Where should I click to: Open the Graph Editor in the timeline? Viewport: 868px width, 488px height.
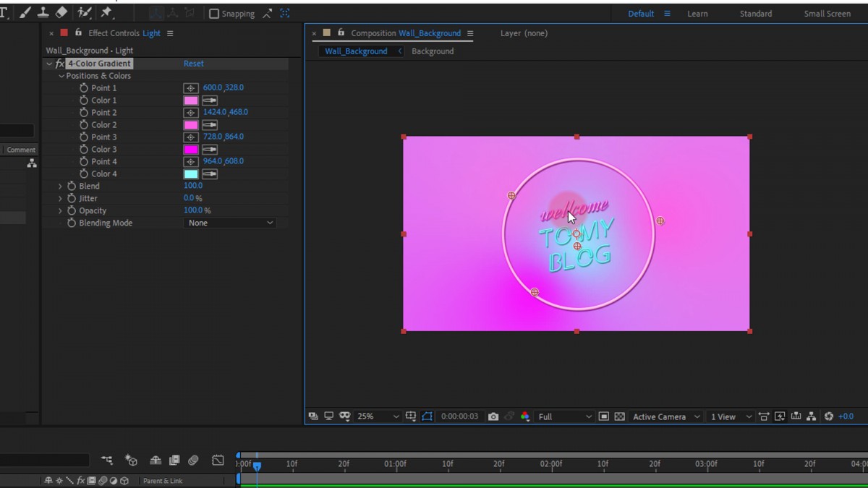[x=218, y=460]
